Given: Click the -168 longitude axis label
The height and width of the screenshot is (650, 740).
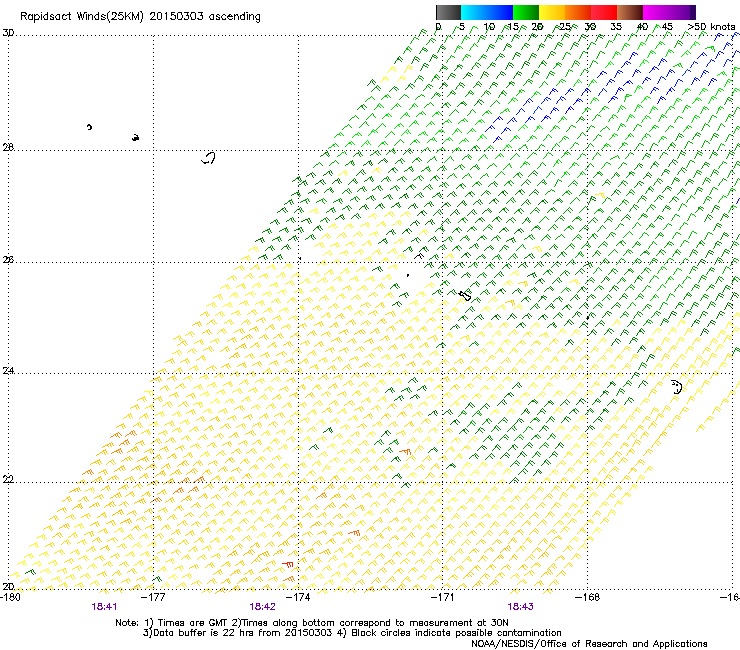Looking at the screenshot, I should pos(588,597).
